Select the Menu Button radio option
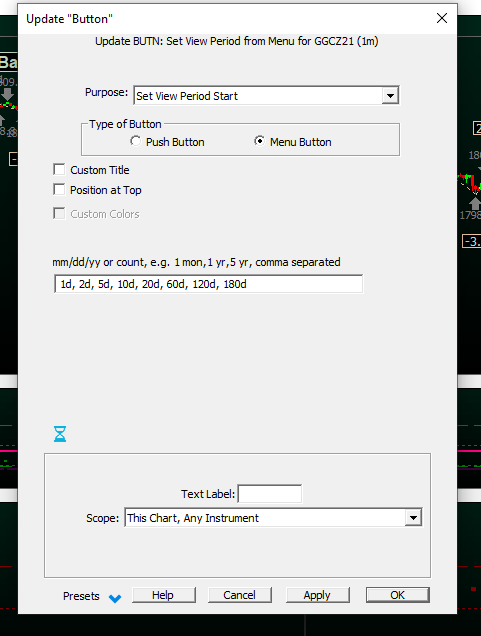 click(259, 141)
